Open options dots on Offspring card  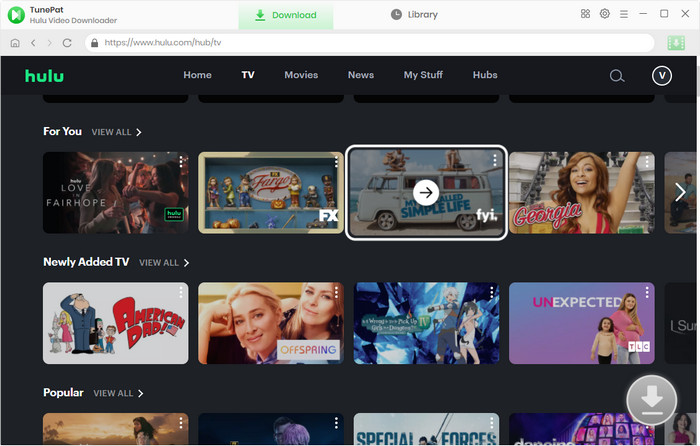click(336, 292)
